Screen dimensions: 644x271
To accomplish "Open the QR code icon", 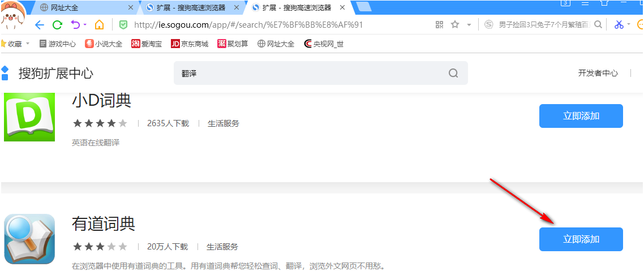I will pos(440,25).
